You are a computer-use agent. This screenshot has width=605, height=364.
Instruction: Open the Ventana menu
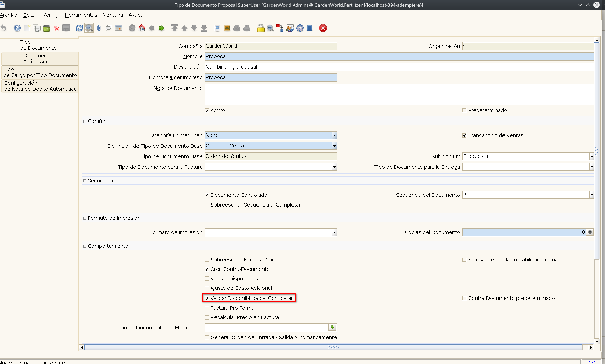click(113, 15)
